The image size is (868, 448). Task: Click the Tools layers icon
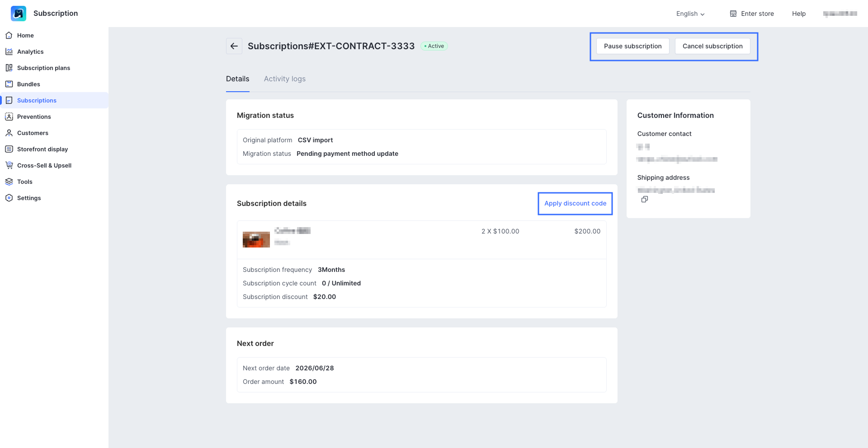tap(9, 182)
